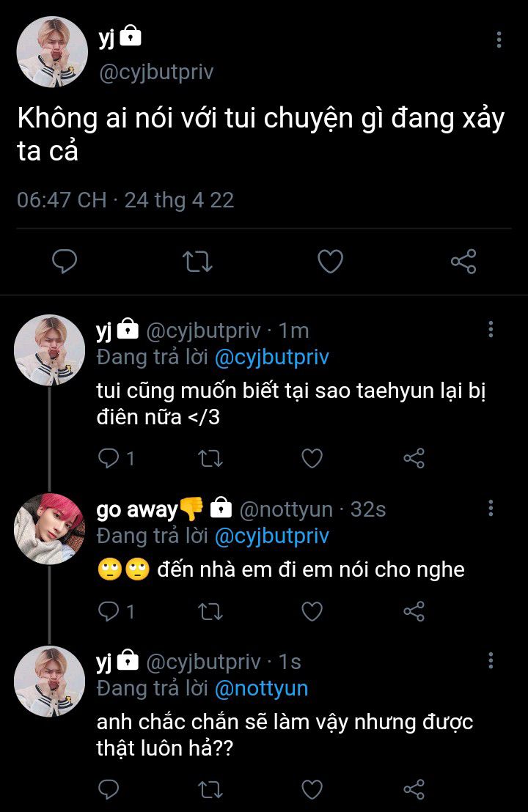Open options menu on last reply
528x812 pixels.
491,661
